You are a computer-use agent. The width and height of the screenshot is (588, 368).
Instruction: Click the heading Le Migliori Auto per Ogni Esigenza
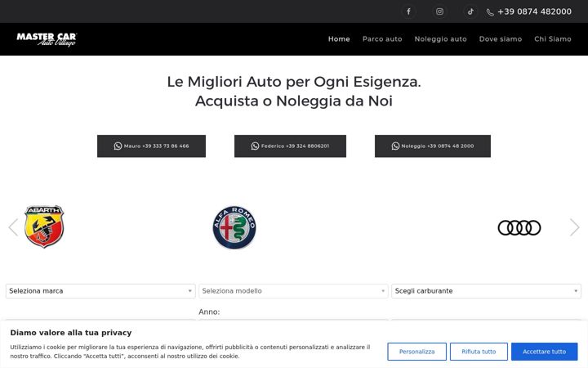(x=294, y=82)
